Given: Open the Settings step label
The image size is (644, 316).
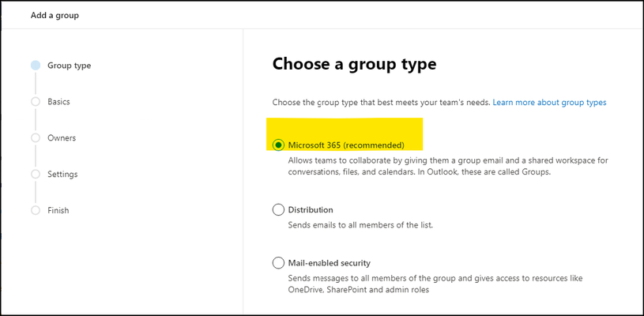Looking at the screenshot, I should point(62,174).
